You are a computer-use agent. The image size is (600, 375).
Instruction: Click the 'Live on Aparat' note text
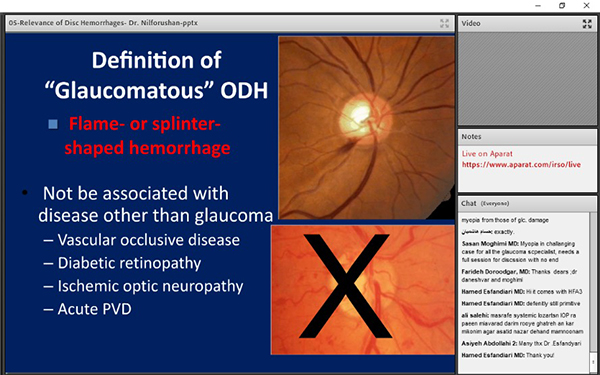[487, 154]
